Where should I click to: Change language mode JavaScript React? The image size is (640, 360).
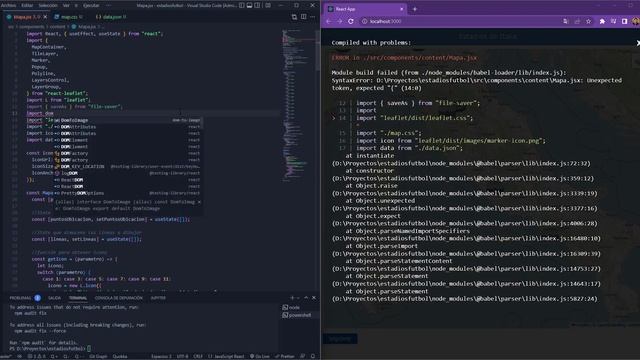click(x=226, y=356)
